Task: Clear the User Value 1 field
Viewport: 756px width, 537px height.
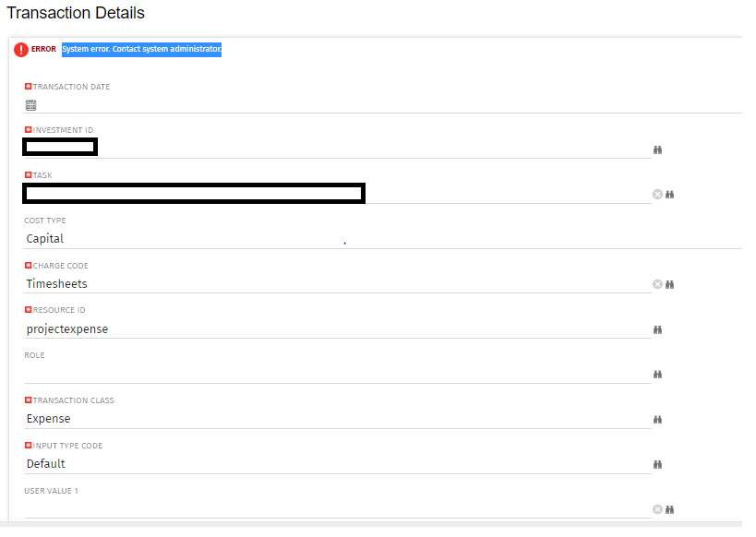Action: point(657,509)
